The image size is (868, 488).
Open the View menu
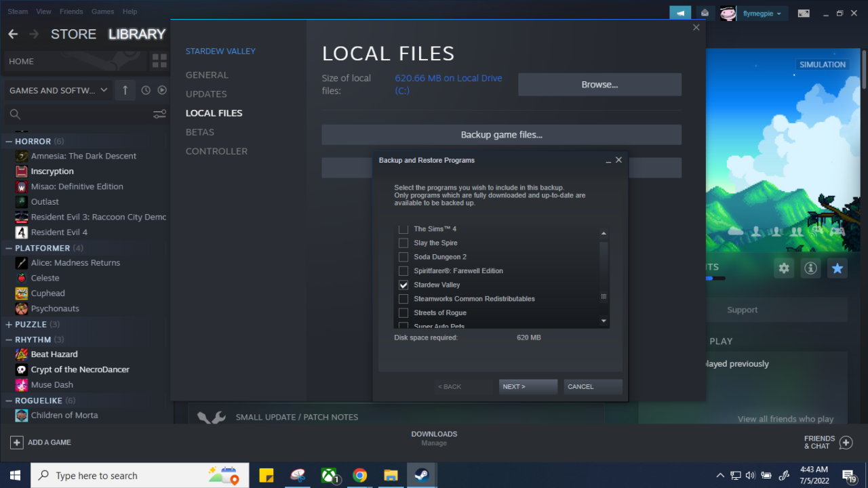coord(43,12)
